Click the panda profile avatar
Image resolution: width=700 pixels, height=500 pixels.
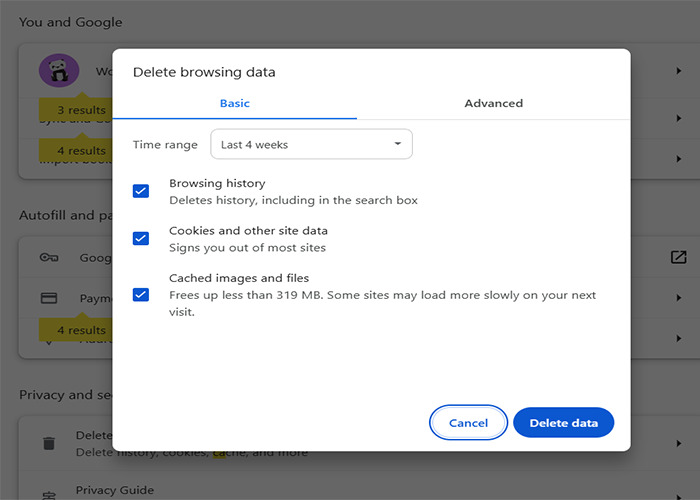[58, 71]
